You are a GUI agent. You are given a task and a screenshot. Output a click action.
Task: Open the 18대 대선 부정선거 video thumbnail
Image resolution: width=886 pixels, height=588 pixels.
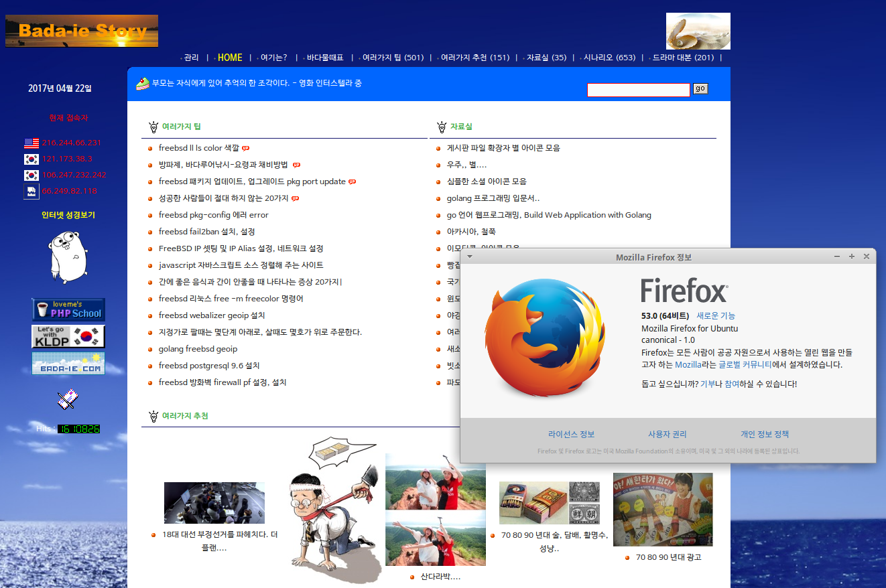click(x=214, y=503)
